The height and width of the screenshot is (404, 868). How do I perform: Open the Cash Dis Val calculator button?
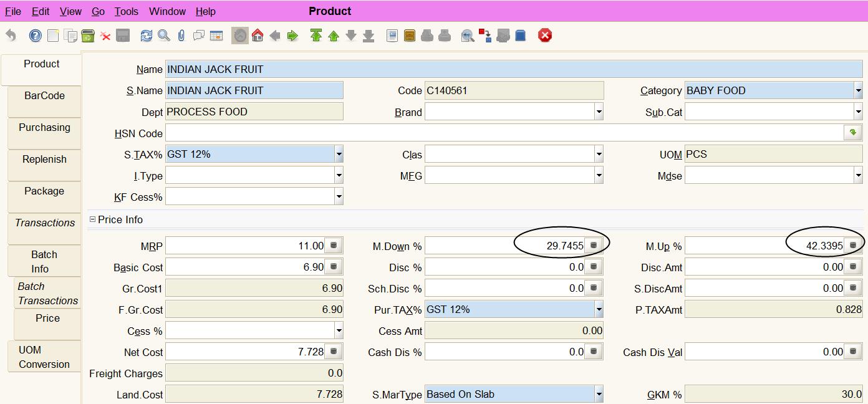[x=853, y=352]
